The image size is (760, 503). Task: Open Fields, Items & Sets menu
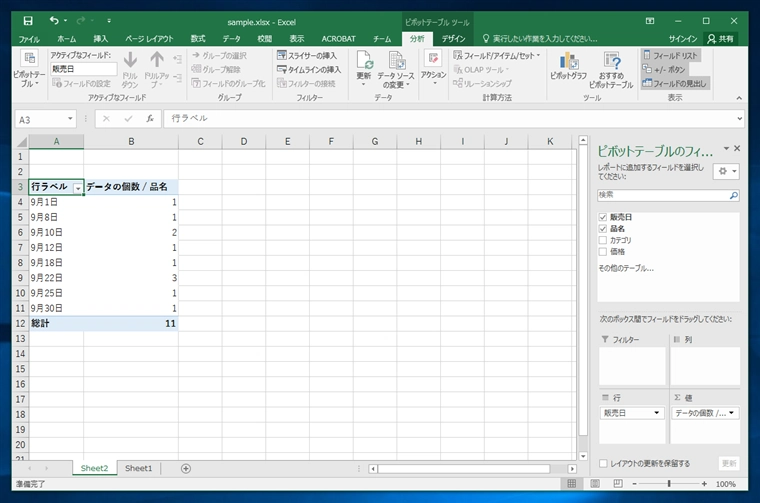click(x=497, y=55)
